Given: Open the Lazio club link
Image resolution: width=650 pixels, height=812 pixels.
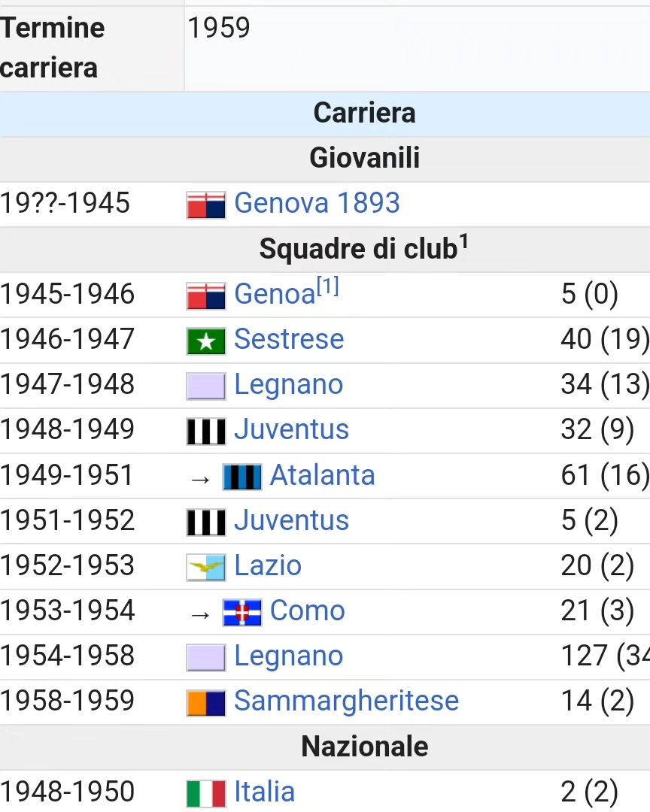Looking at the screenshot, I should click(x=268, y=565).
